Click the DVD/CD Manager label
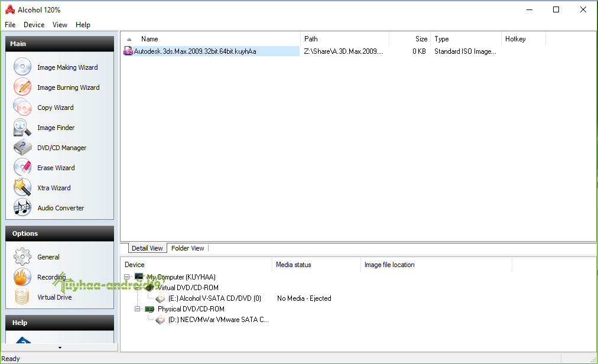This screenshot has height=364, width=598. point(62,148)
